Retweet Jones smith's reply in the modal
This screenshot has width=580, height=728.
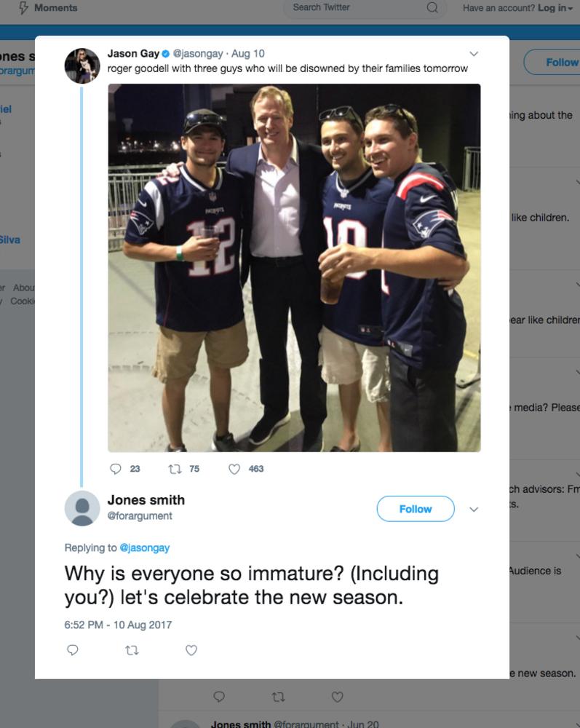pos(132,650)
